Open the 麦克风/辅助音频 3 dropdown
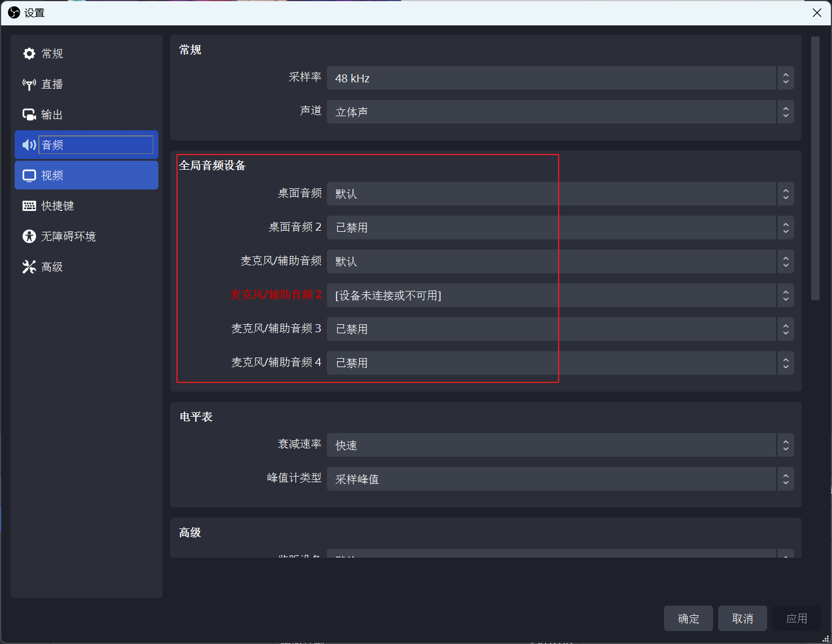The height and width of the screenshot is (644, 832). pyautogui.click(x=560, y=329)
